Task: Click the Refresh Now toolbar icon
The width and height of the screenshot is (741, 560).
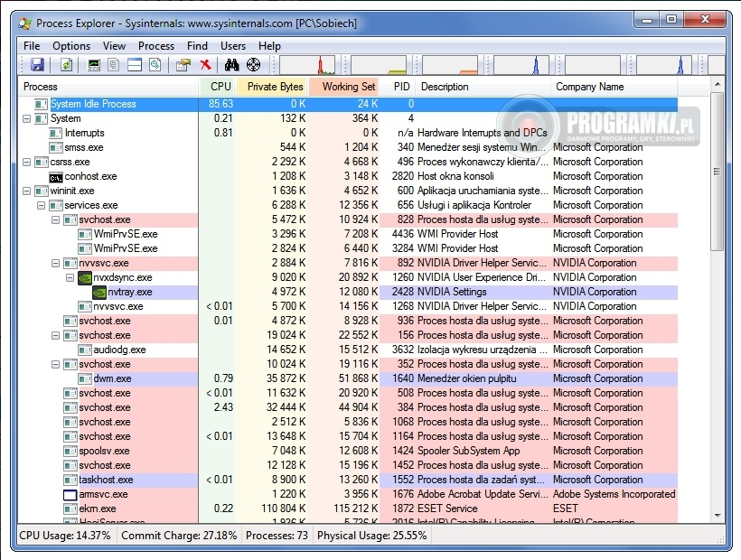Action: click(x=67, y=65)
